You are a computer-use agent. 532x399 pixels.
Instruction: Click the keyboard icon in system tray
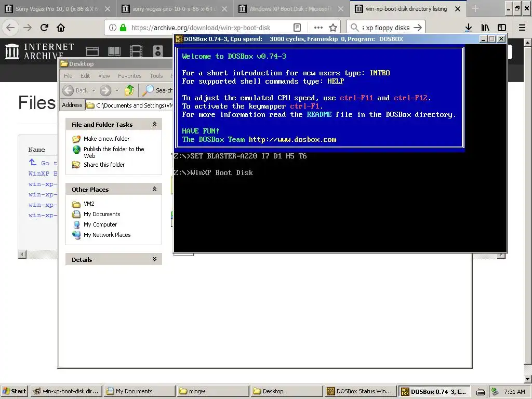pos(480,392)
